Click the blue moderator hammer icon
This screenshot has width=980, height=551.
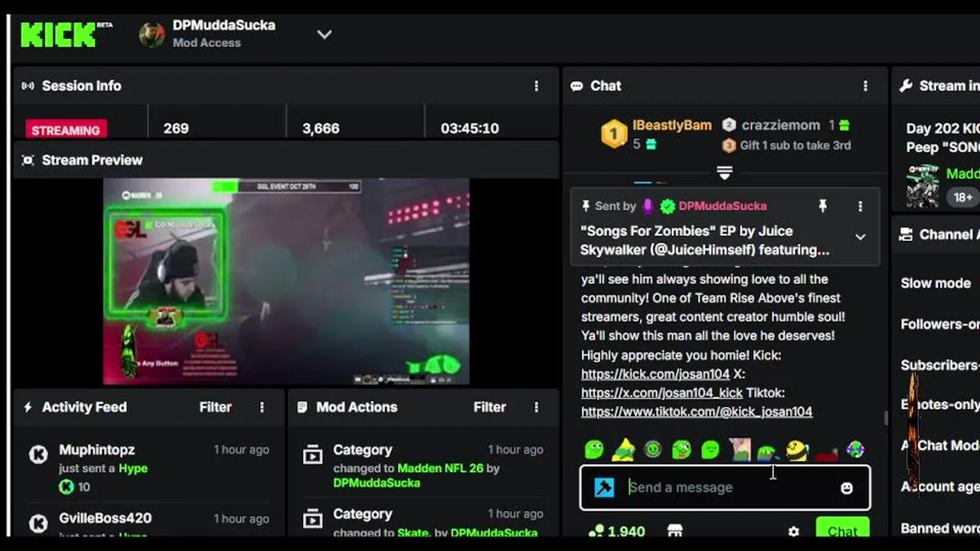click(x=604, y=487)
